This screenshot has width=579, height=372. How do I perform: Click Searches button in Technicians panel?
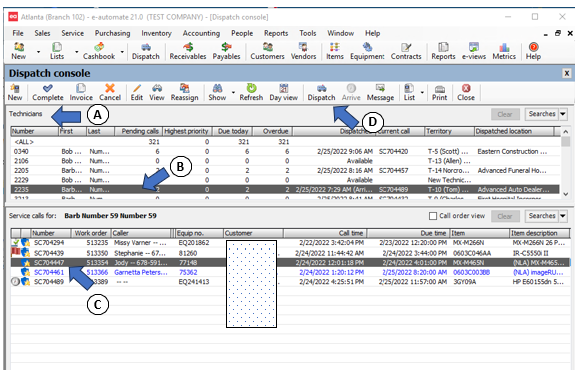click(542, 114)
